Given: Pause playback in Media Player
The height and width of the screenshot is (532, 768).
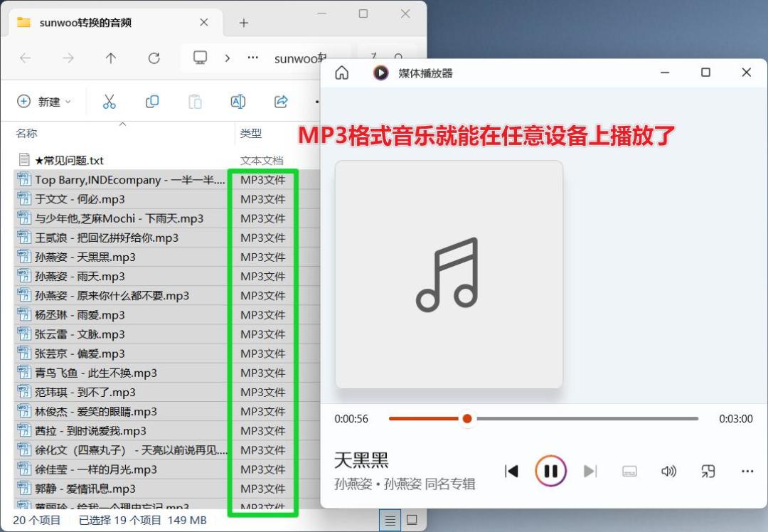Looking at the screenshot, I should click(550, 472).
